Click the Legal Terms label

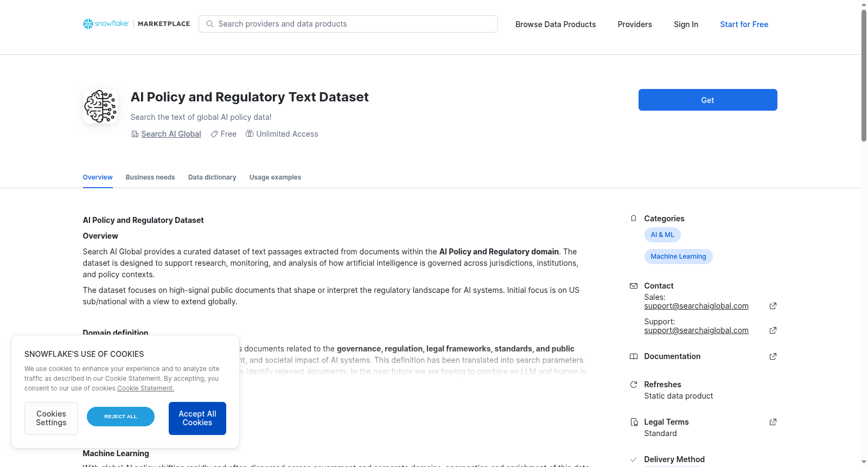(666, 422)
